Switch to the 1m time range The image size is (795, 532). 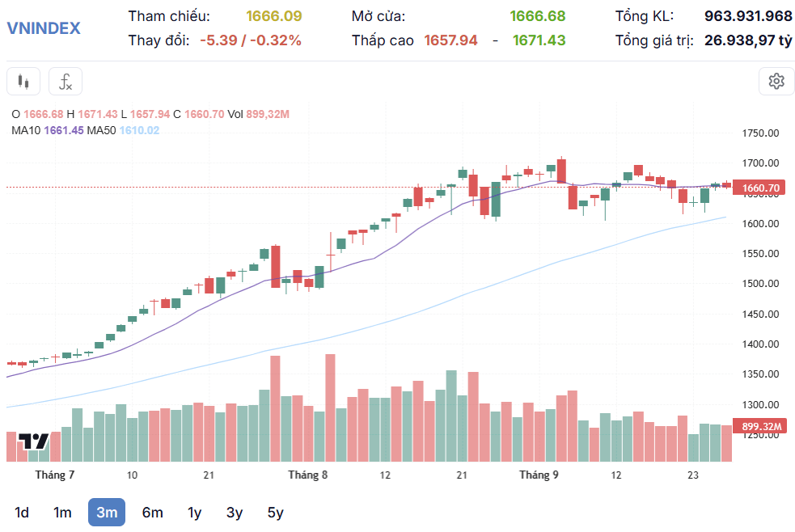coord(62,513)
